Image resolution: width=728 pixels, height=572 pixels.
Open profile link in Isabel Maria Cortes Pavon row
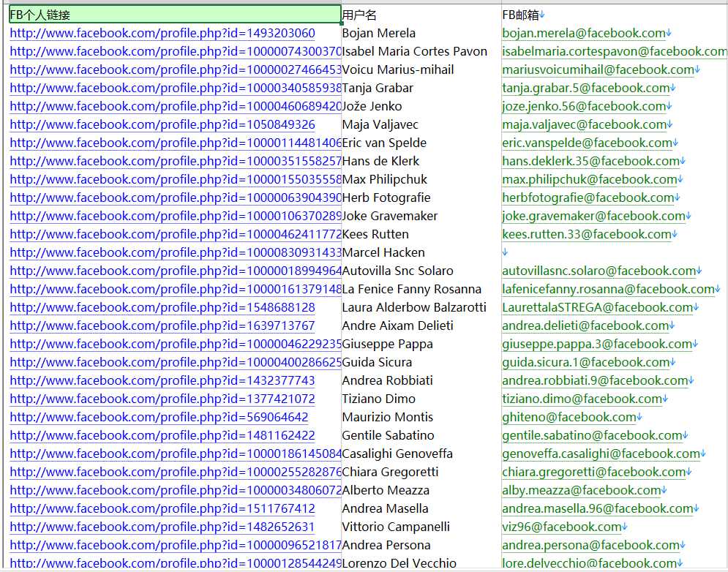176,51
